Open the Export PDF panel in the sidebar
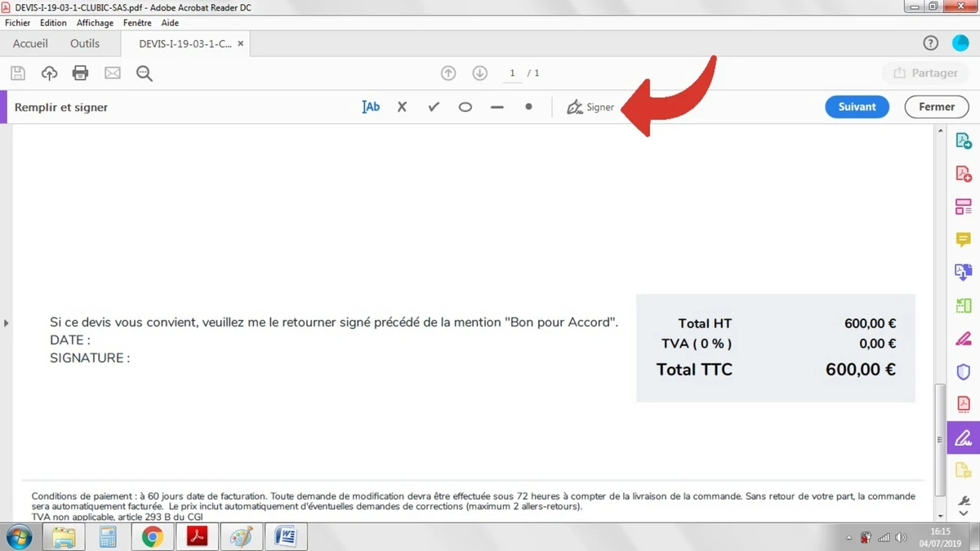 tap(962, 140)
